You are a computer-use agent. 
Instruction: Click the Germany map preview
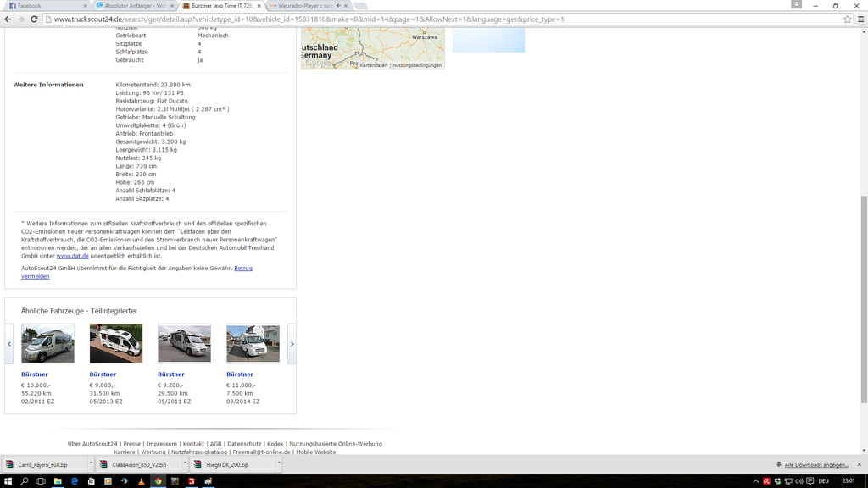click(x=372, y=48)
